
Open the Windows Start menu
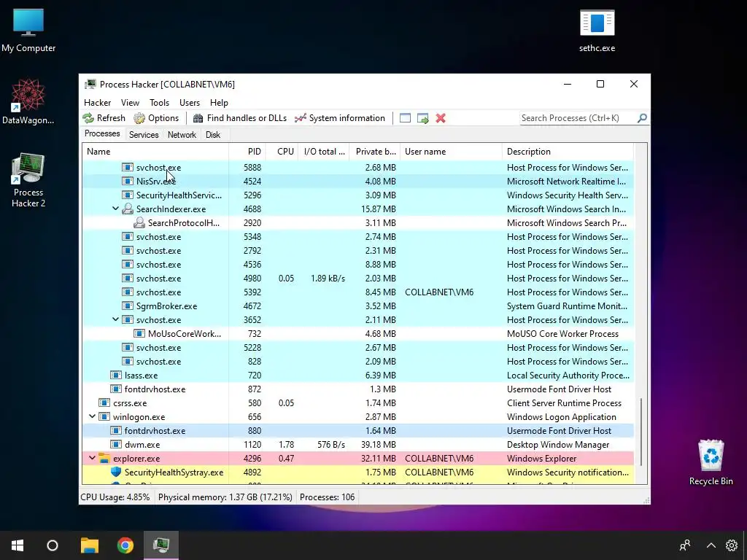[18, 545]
